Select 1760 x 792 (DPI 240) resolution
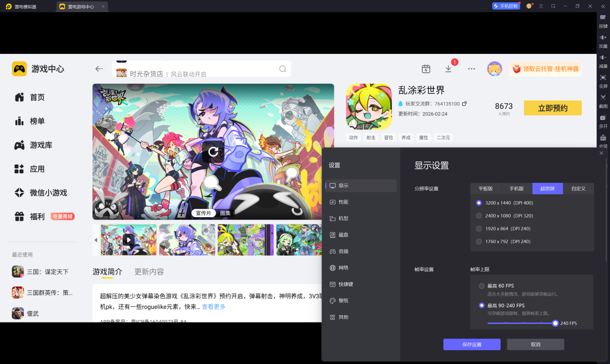Image resolution: width=610 pixels, height=364 pixels. tap(479, 242)
